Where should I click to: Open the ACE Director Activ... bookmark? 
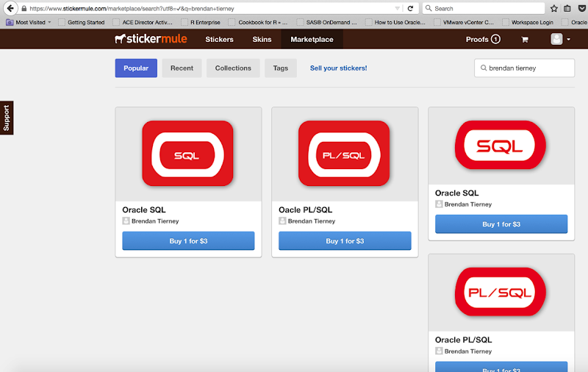[143, 23]
